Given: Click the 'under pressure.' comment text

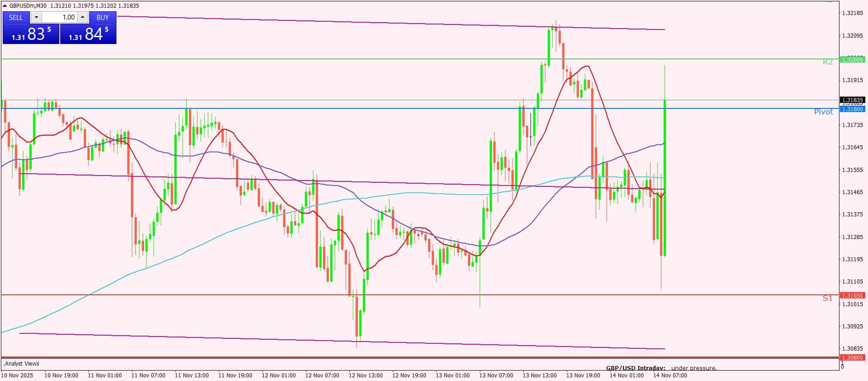Looking at the screenshot, I should click(694, 368).
